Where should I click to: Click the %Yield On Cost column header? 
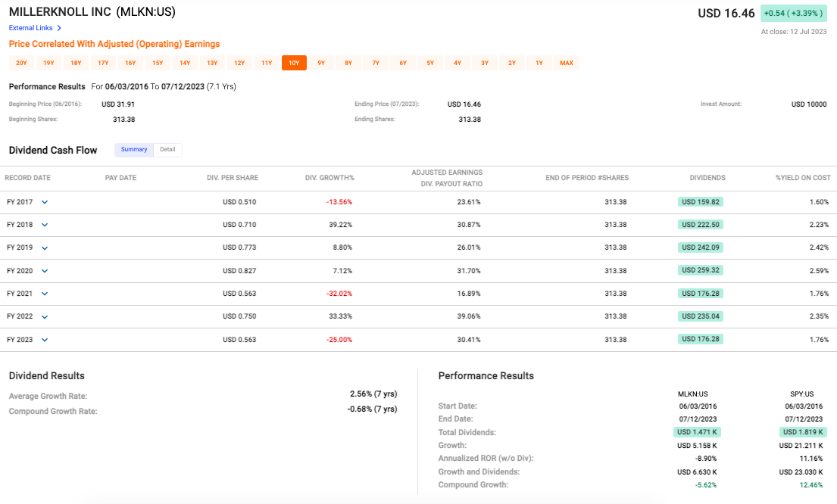pyautogui.click(x=803, y=178)
